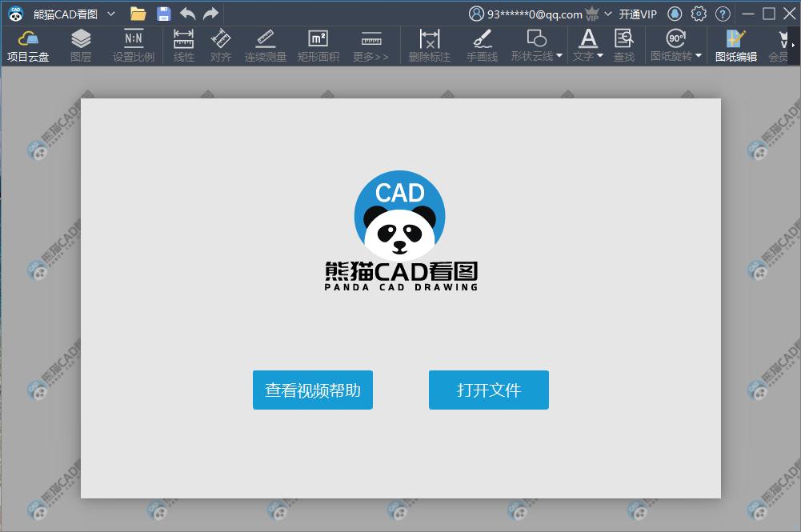Click the 查找 find tool
This screenshot has height=532, width=801.
623,46
